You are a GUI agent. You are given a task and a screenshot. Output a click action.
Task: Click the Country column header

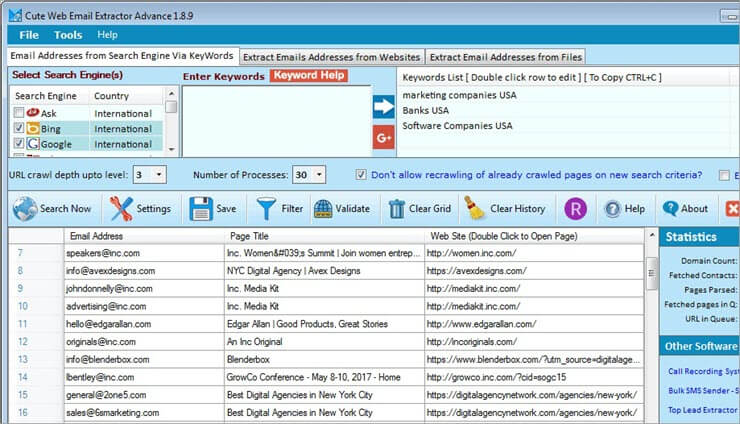tap(126, 96)
